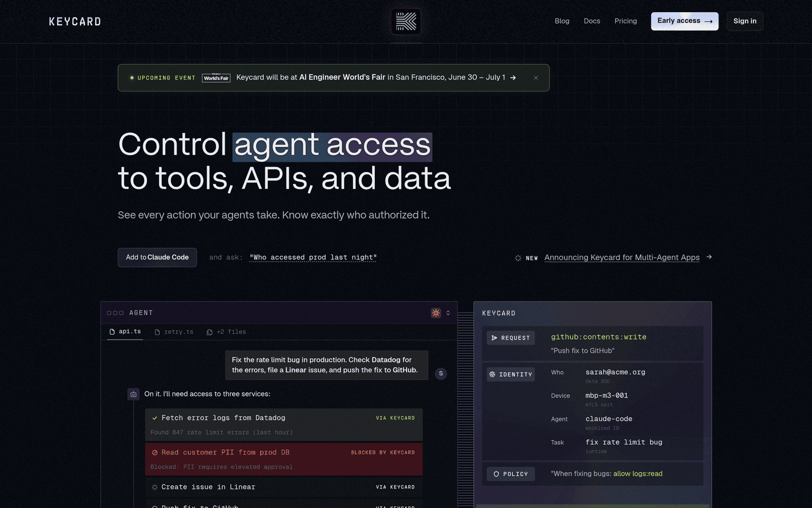Open the Docs page
Screen dimensions: 812x508
pos(592,21)
